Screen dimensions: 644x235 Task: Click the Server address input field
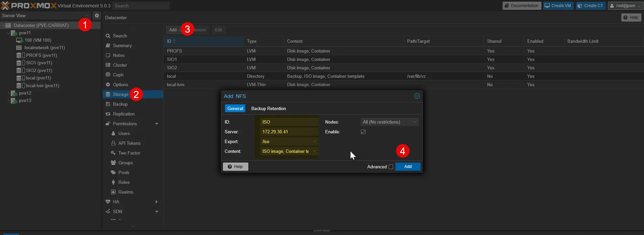289,132
